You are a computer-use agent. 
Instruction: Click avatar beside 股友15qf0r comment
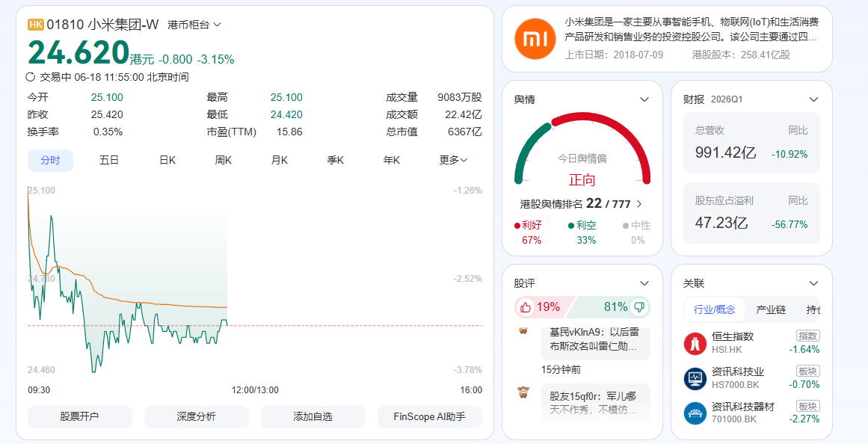point(523,393)
